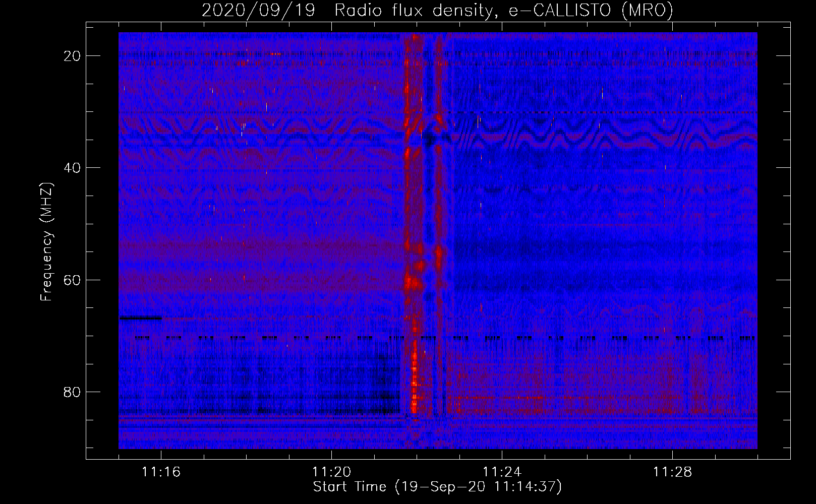Click the plot title '2020/09/19 Radio flux density'
816x504 pixels.
[437, 10]
